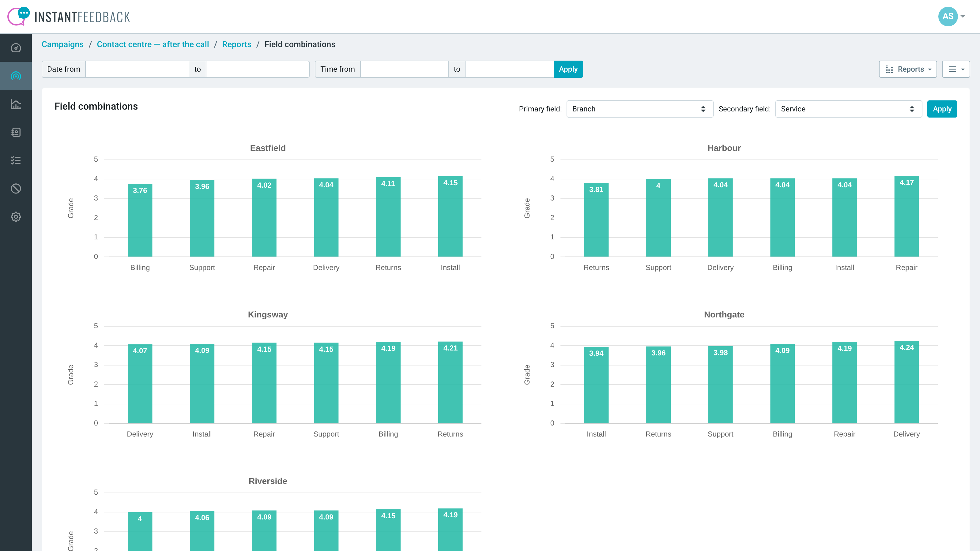Click Eastfield Install bar 4.15
The width and height of the screenshot is (980, 551).
click(x=450, y=216)
